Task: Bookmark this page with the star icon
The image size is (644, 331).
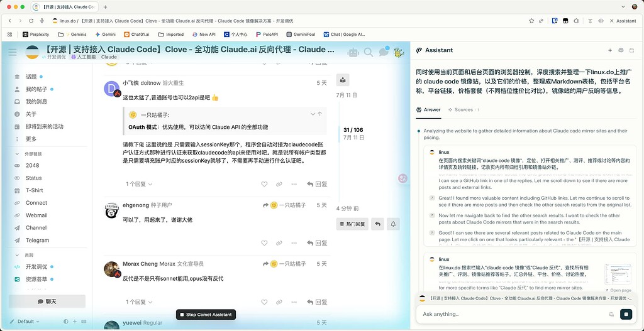Action: [x=531, y=21]
